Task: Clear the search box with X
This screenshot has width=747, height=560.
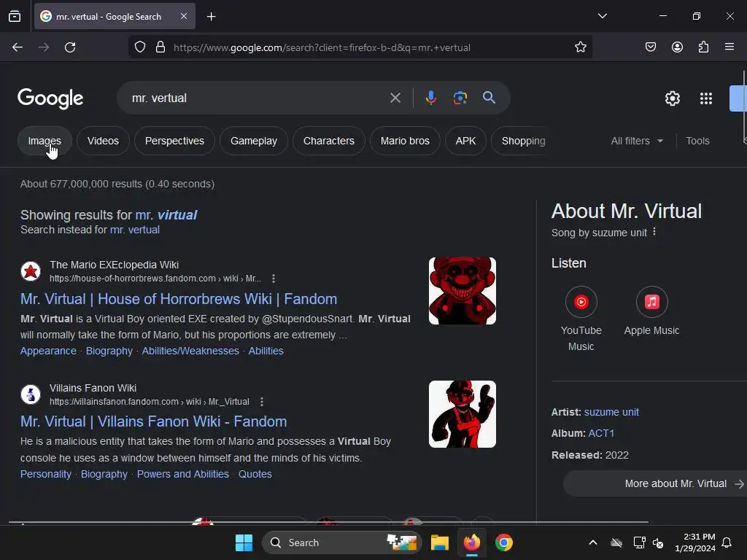Action: [395, 98]
